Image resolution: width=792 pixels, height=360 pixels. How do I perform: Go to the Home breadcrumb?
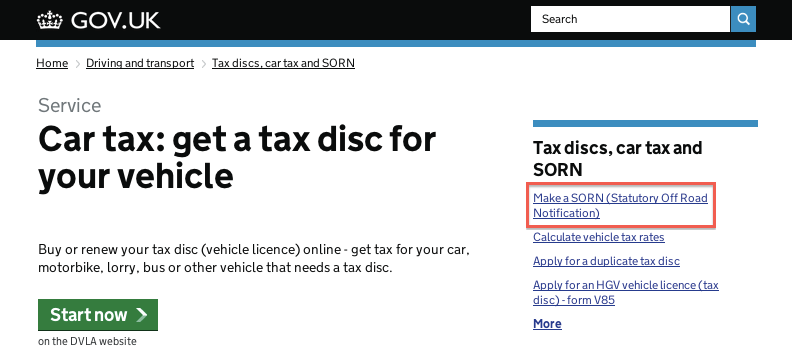point(52,63)
